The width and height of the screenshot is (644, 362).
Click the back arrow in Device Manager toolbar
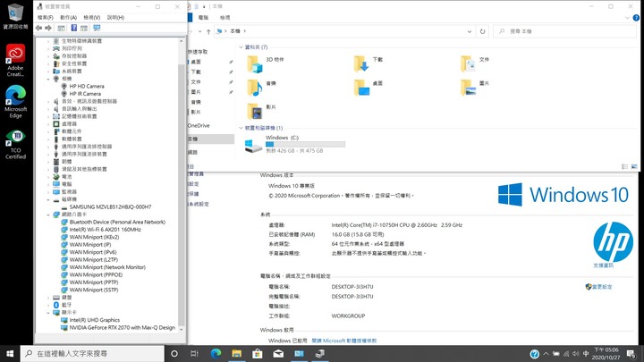click(x=38, y=28)
